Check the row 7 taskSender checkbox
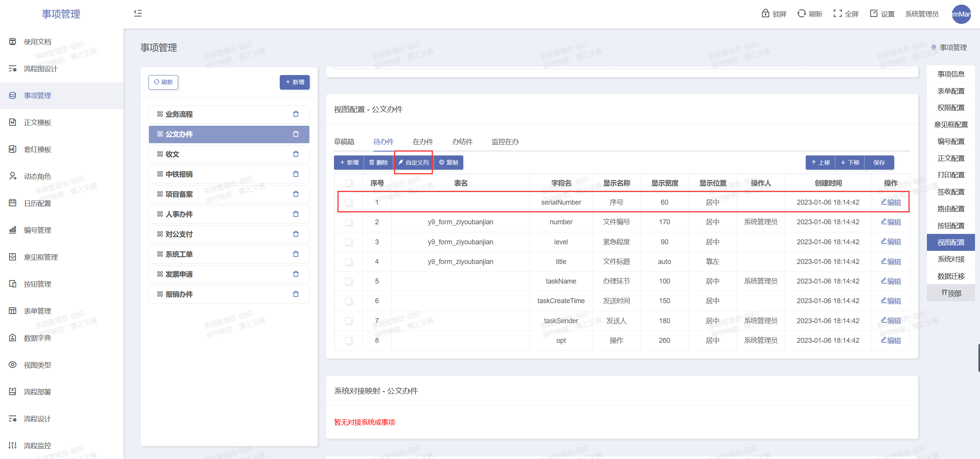This screenshot has height=459, width=980. (x=349, y=320)
